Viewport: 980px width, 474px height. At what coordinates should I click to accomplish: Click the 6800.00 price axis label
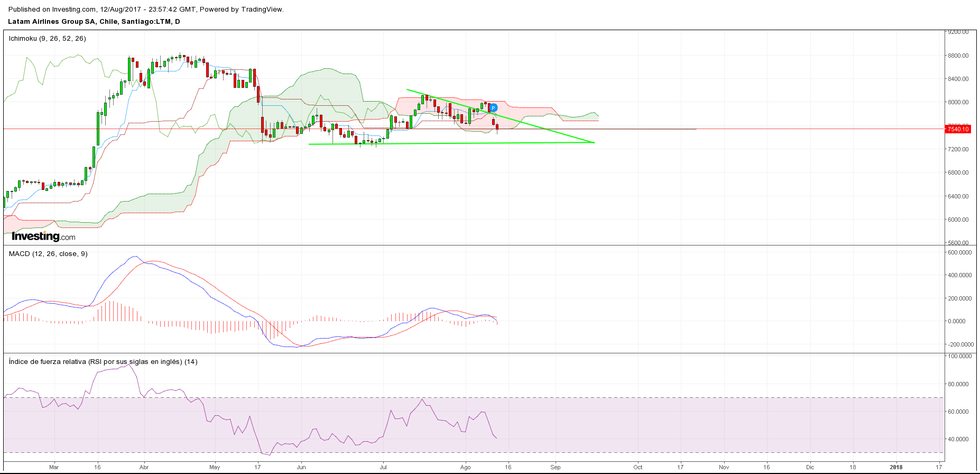[958, 172]
